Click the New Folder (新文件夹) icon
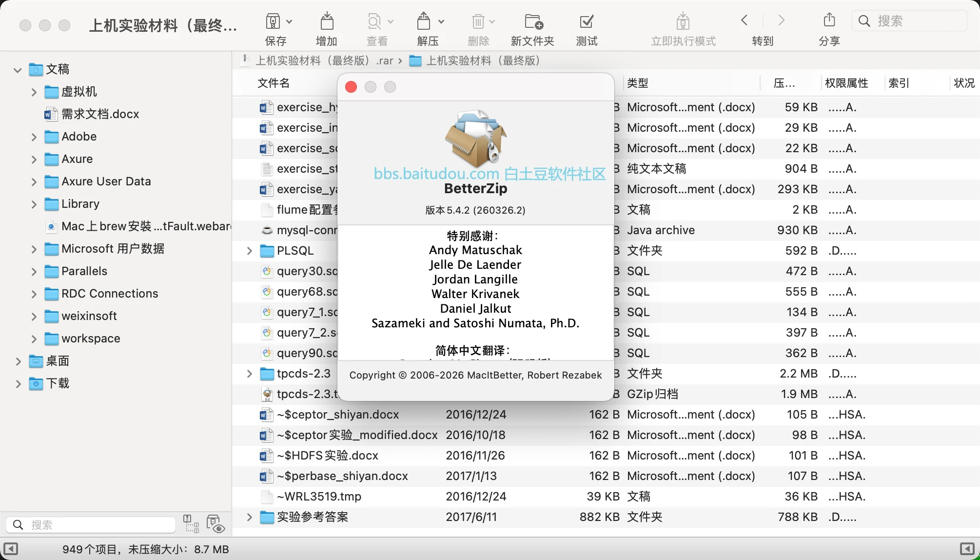Viewport: 980px width, 560px height. click(x=534, y=21)
